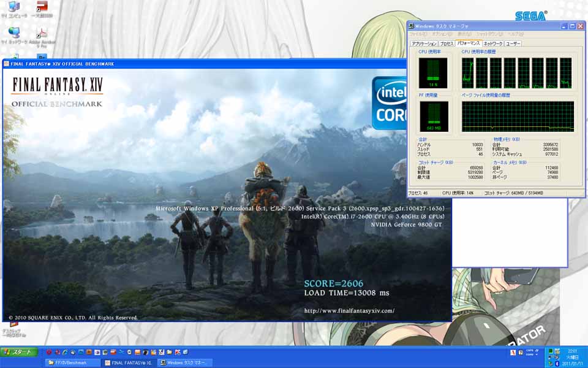Image resolution: width=588 pixels, height=368 pixels.
Task: Open the first menu in Task Manager menu bar
Action: tap(418, 34)
